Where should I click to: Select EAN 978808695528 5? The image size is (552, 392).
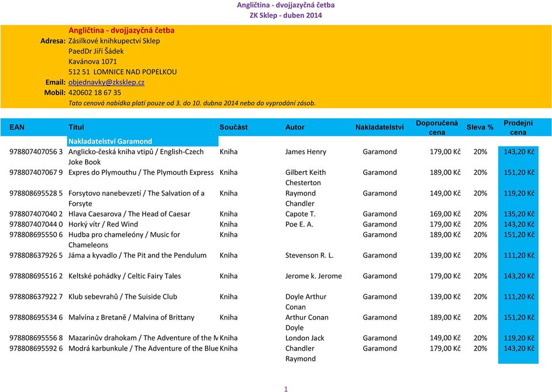coord(36,193)
